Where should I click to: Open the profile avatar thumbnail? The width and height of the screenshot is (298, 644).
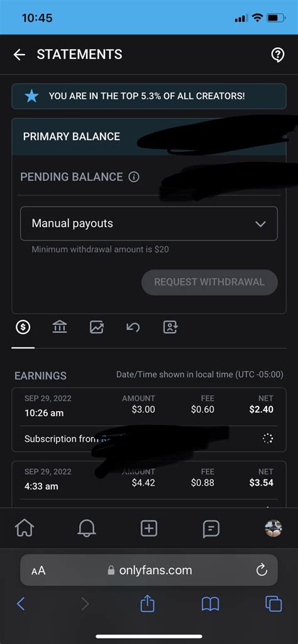[x=273, y=528]
